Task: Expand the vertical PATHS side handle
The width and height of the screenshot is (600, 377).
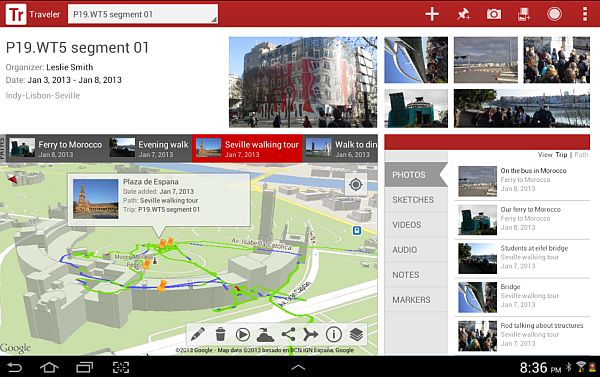Action: (3, 149)
